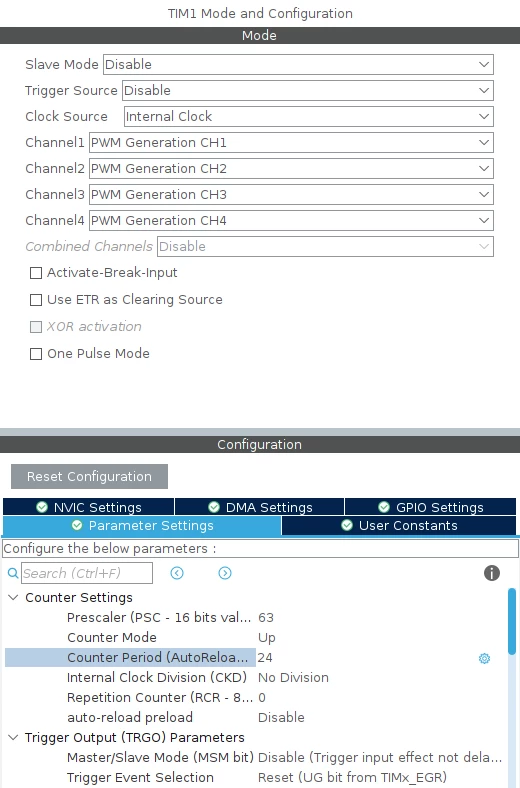Image resolution: width=520 pixels, height=788 pixels.
Task: Select the Parameter Settings tab
Action: pos(142,526)
